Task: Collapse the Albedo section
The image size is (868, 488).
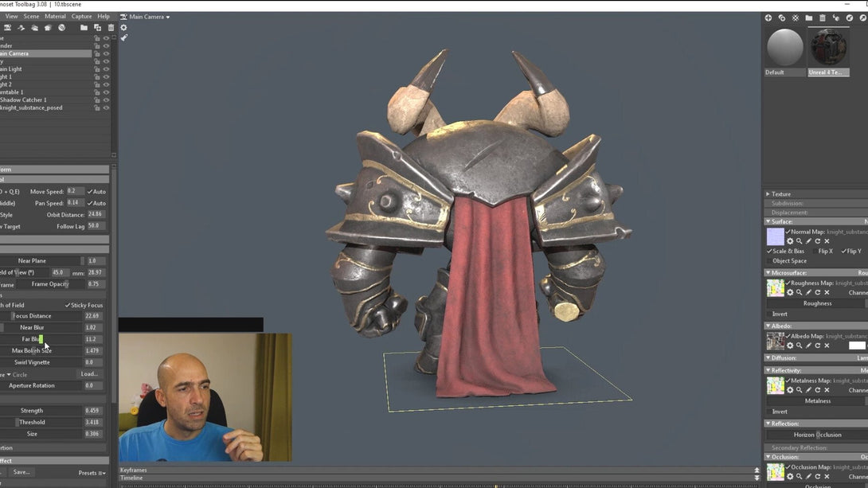Action: 768,326
